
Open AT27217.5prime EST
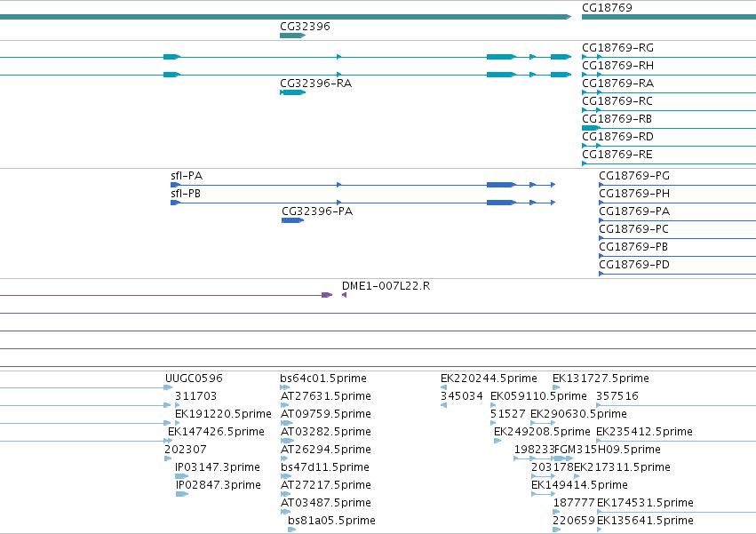tap(326, 485)
